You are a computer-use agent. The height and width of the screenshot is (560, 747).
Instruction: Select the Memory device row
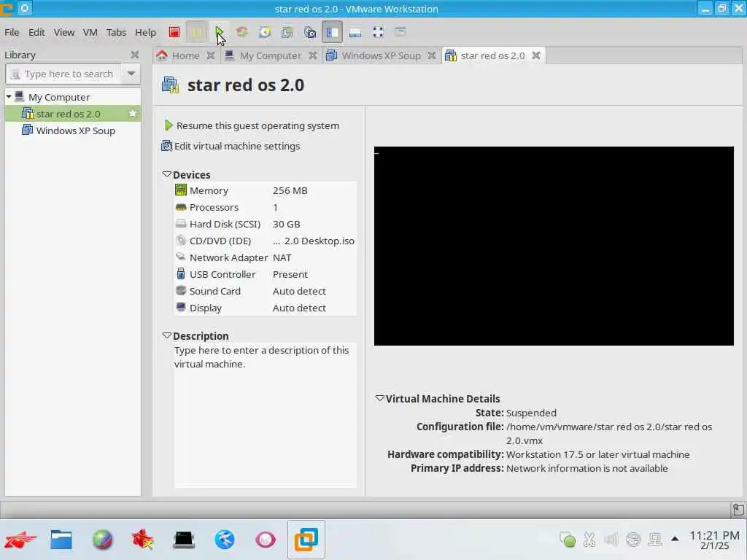tap(265, 190)
